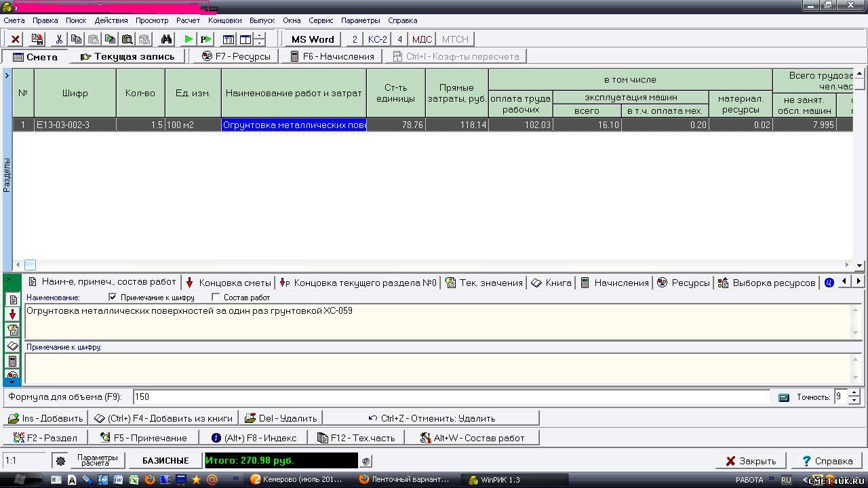Click the red down-arrow icon in left strip

[12, 314]
